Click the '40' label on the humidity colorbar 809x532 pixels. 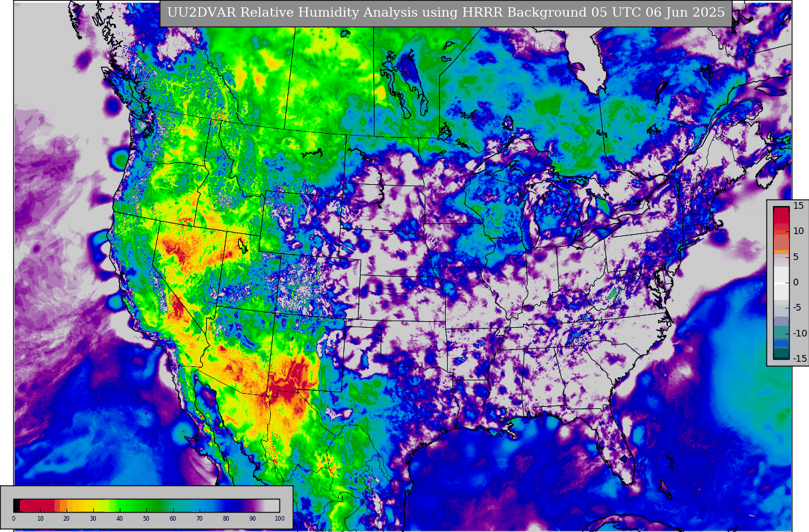coord(119,519)
